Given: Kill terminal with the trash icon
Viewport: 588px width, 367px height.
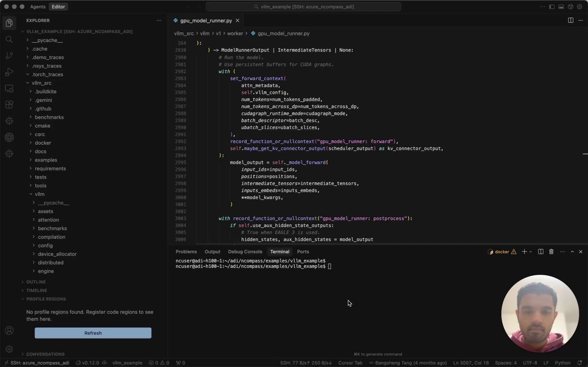Looking at the screenshot, I should point(551,251).
